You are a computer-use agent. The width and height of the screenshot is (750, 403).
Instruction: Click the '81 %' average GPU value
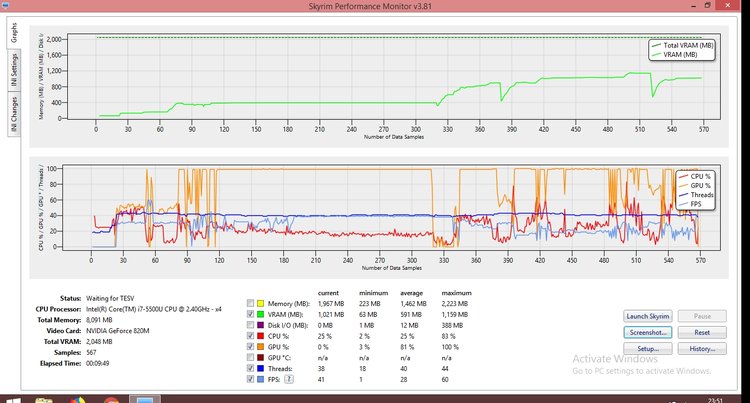point(407,347)
